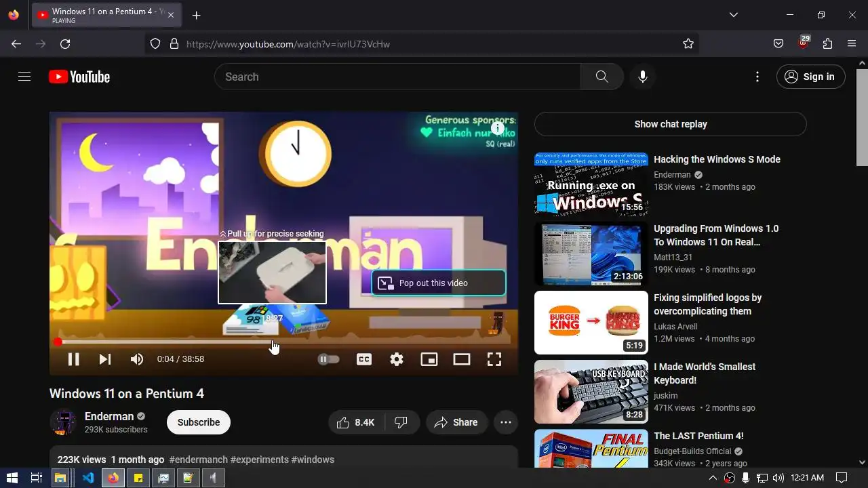Open Matt13_31 channel name
Image resolution: width=868 pixels, height=488 pixels.
click(x=673, y=258)
